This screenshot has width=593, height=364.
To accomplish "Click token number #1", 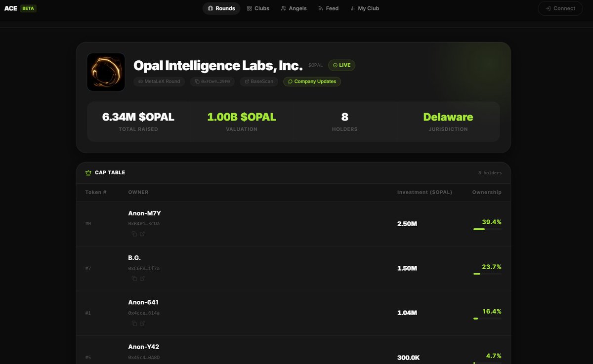I will (88, 313).
